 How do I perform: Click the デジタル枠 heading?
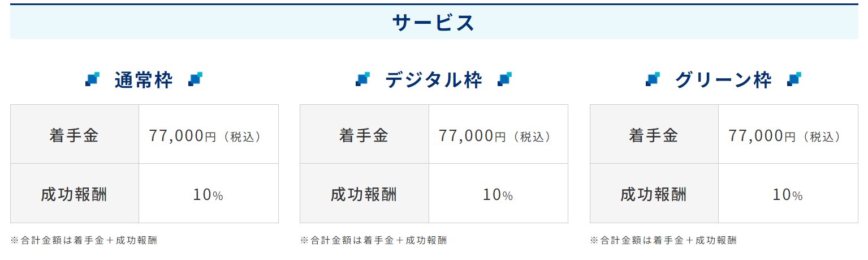pos(434,80)
